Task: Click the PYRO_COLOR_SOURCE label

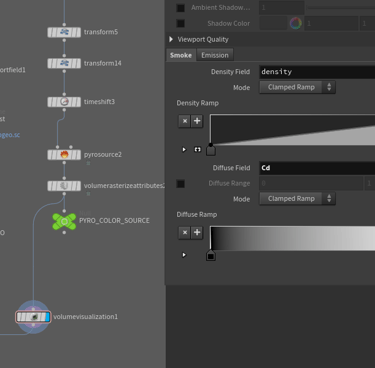Action: pyautogui.click(x=114, y=221)
